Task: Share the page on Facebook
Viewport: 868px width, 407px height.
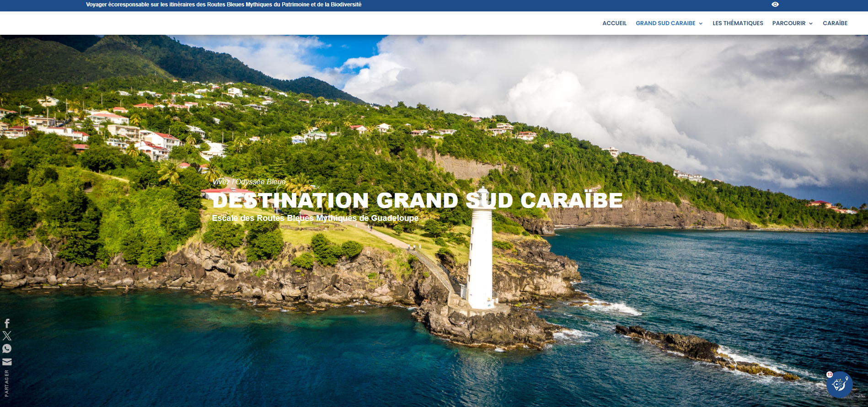Action: 7,324
